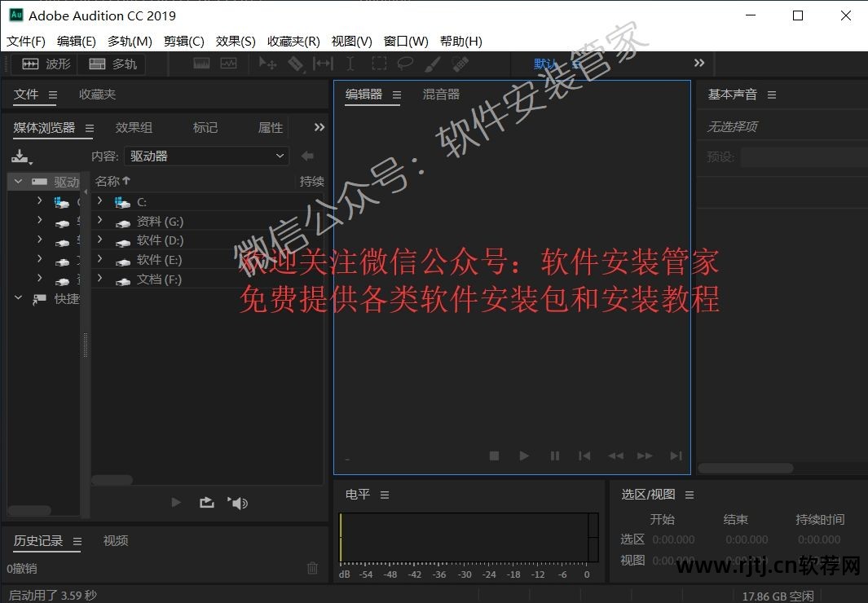
Task: Switch to the 混音器 tab
Action: (441, 95)
